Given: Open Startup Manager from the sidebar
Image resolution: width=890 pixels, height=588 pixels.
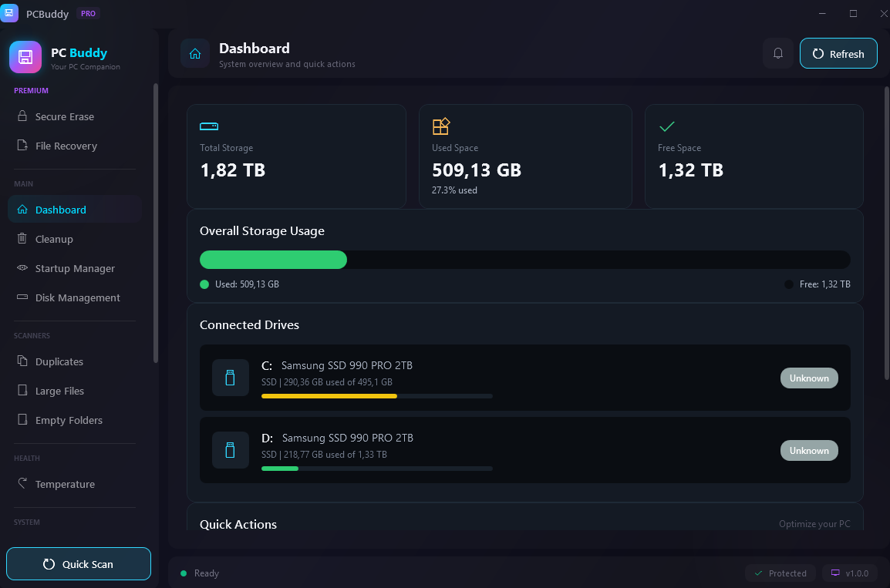Looking at the screenshot, I should 72,268.
